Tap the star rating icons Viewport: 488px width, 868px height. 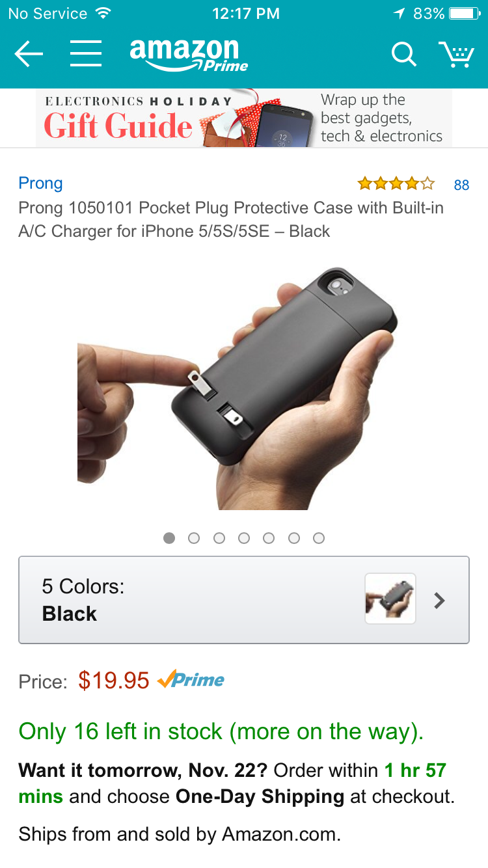(396, 184)
